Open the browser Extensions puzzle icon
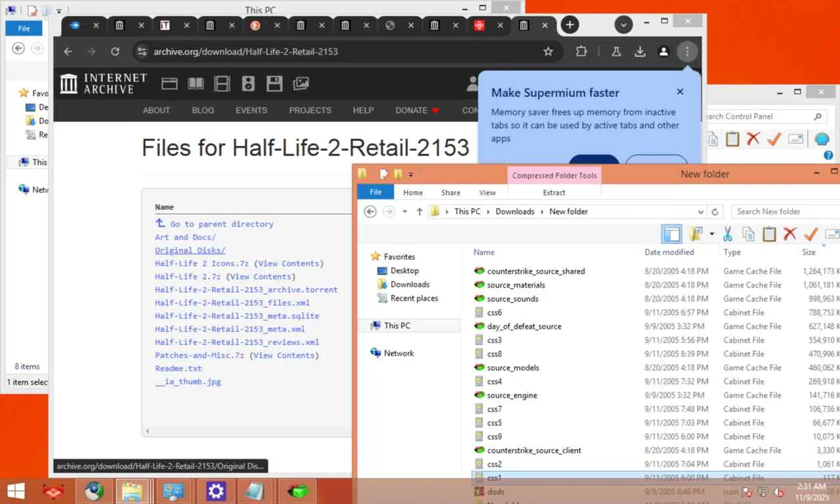 pos(581,51)
